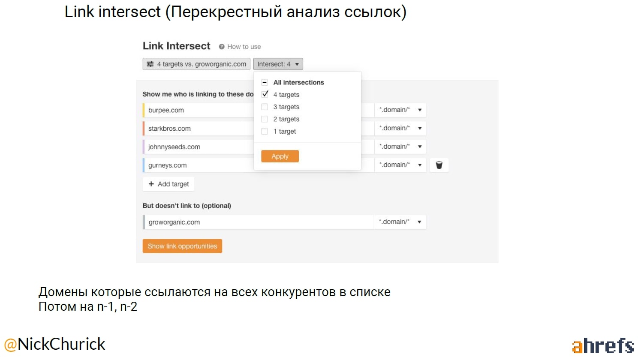Click the How to use question icon
This screenshot has width=644, height=360.
click(222, 47)
